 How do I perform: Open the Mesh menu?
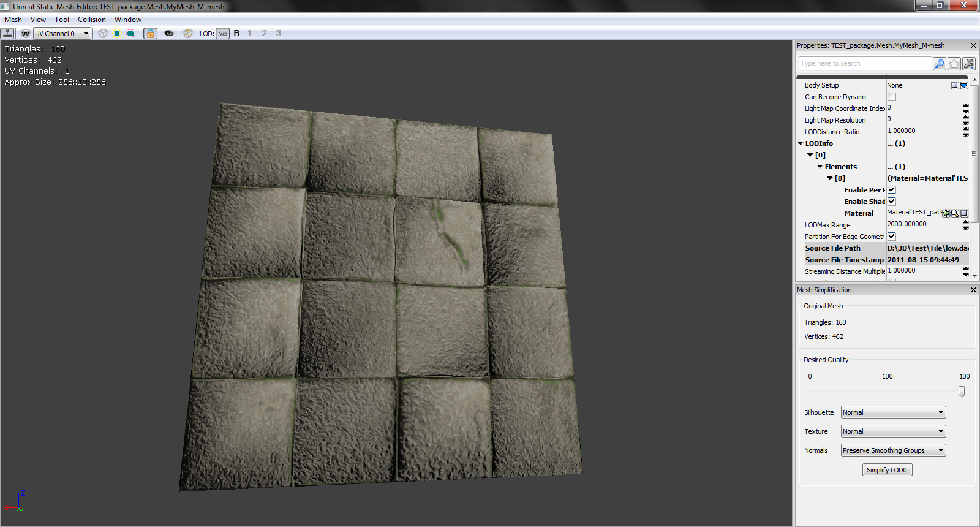pyautogui.click(x=13, y=20)
